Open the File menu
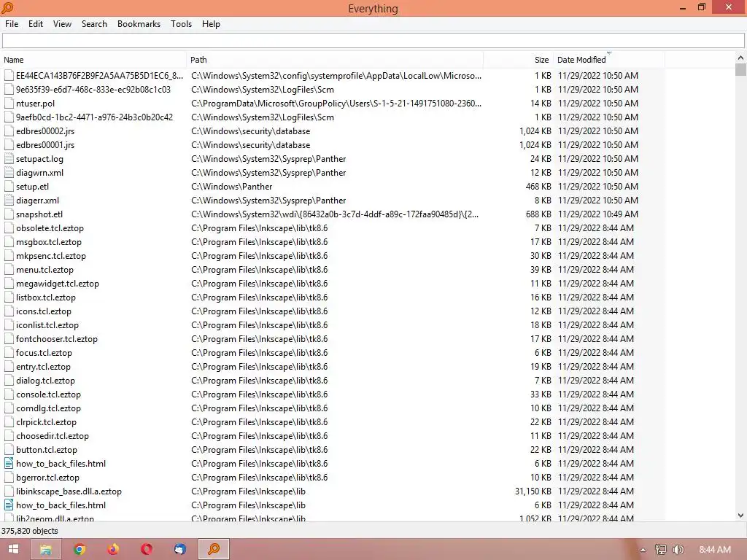This screenshot has width=747, height=560. (12, 24)
